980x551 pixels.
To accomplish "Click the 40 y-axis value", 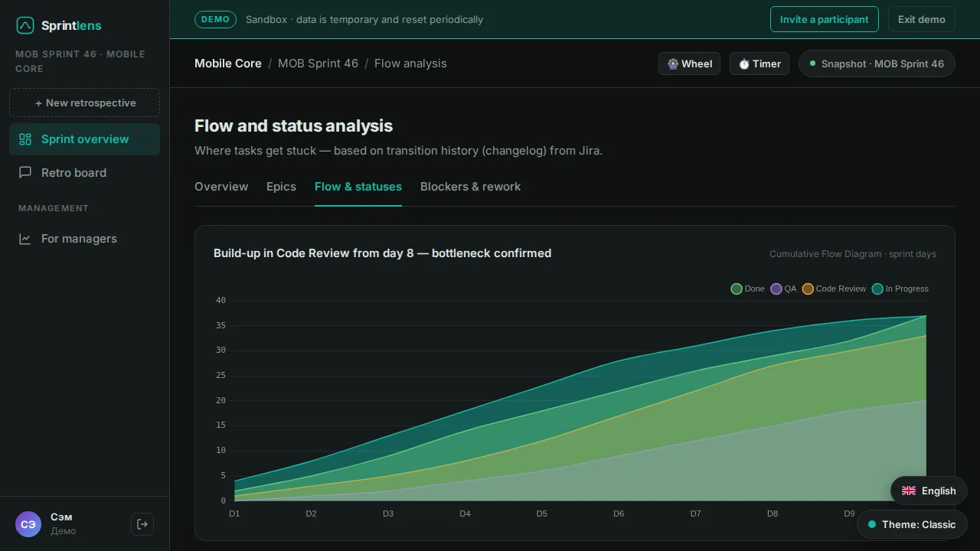I will point(220,301).
